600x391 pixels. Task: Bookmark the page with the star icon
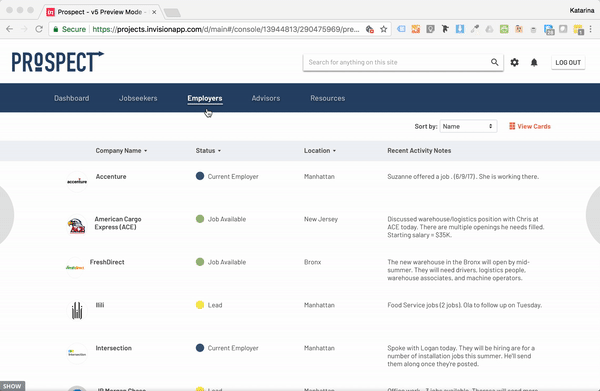click(x=383, y=29)
